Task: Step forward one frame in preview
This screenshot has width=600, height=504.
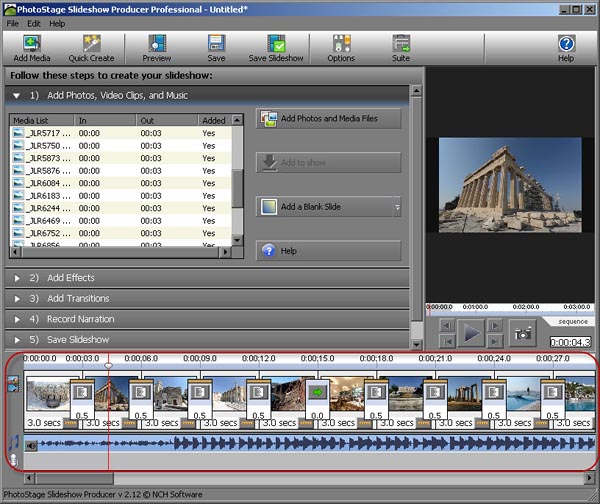Action: 495,326
